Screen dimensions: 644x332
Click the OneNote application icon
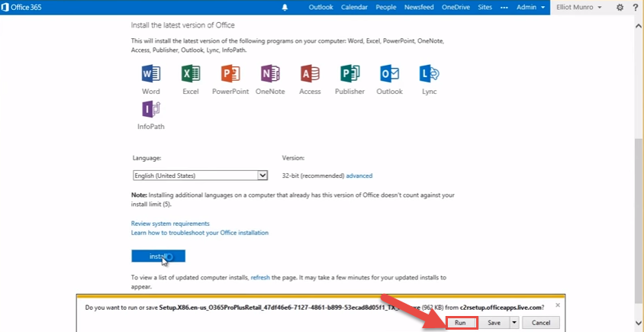270,73
